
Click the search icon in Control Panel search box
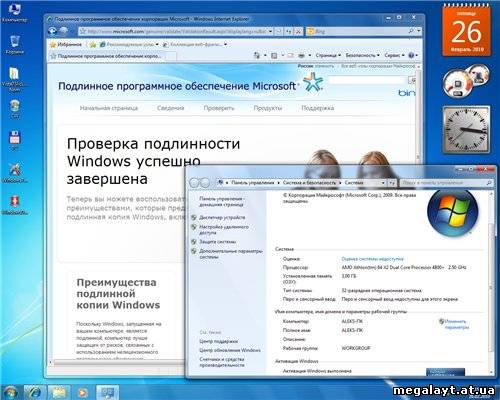(489, 183)
